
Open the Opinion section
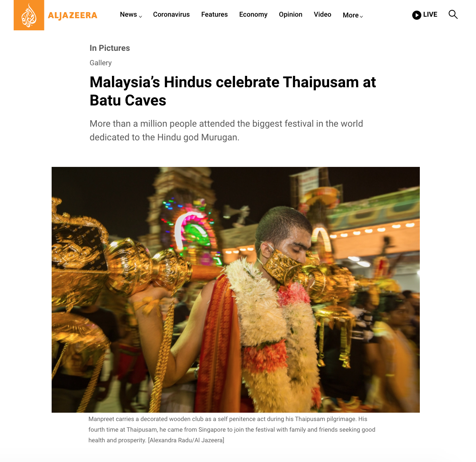[290, 14]
